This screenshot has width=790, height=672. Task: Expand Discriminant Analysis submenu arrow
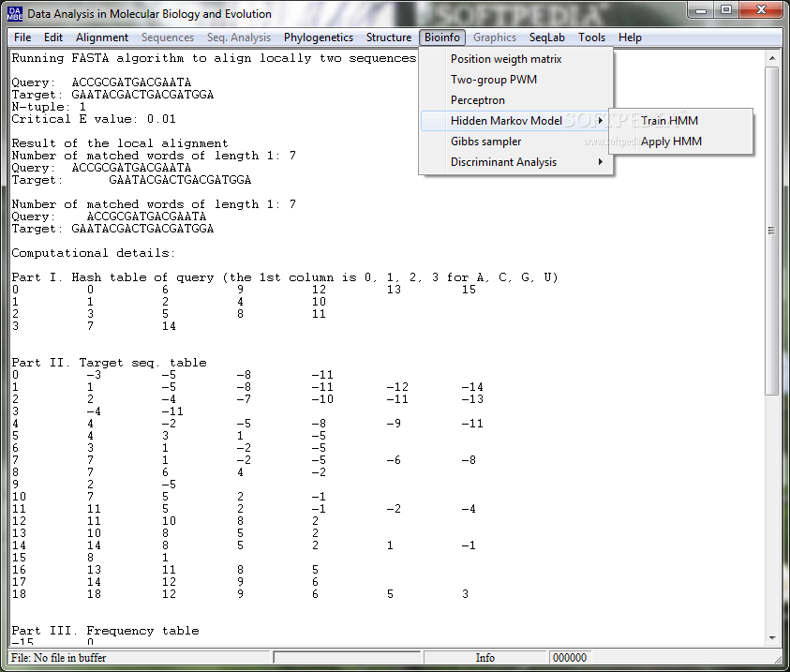[x=600, y=162]
